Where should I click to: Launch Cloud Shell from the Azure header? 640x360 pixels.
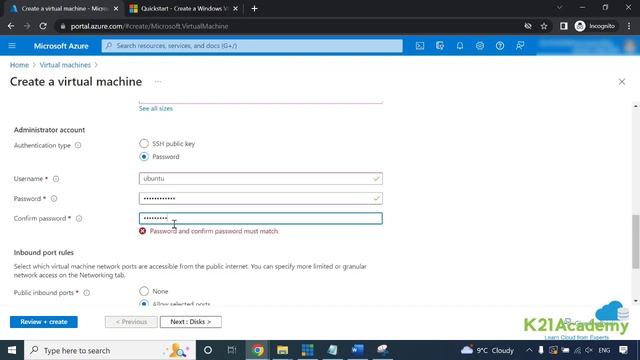click(x=420, y=46)
